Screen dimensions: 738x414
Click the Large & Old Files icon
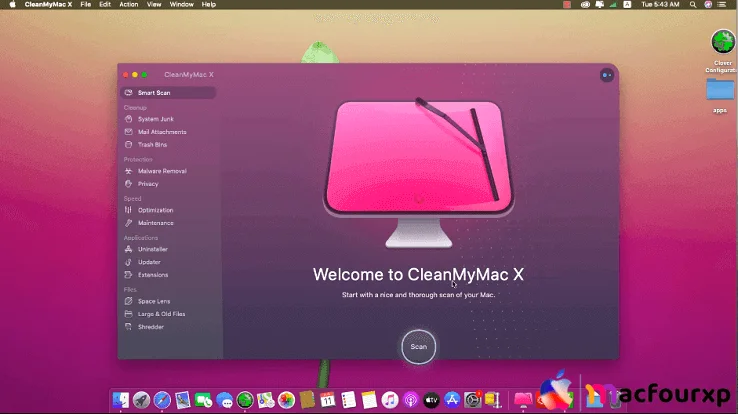128,313
